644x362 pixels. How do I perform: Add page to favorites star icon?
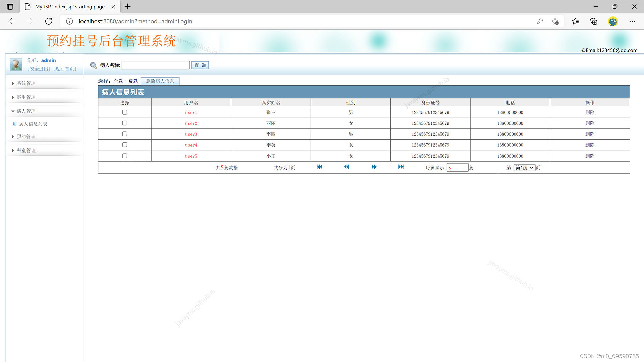pyautogui.click(x=555, y=21)
